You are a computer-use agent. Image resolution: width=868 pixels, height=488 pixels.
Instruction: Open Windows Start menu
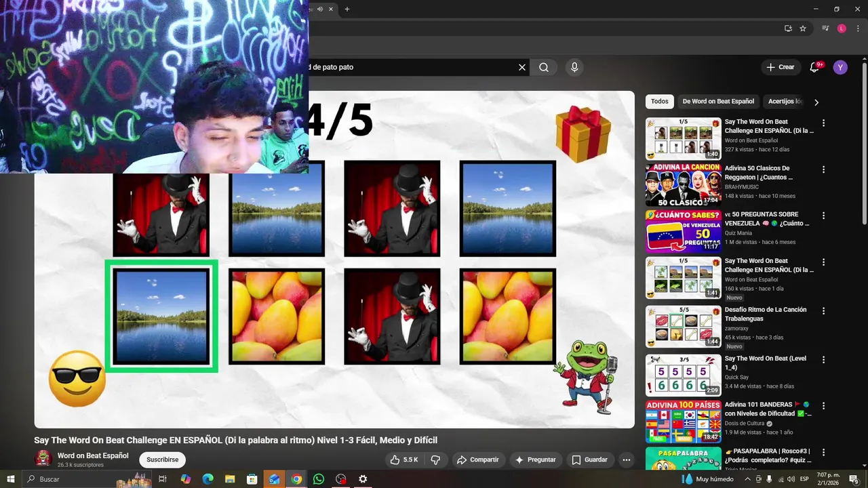point(11,479)
